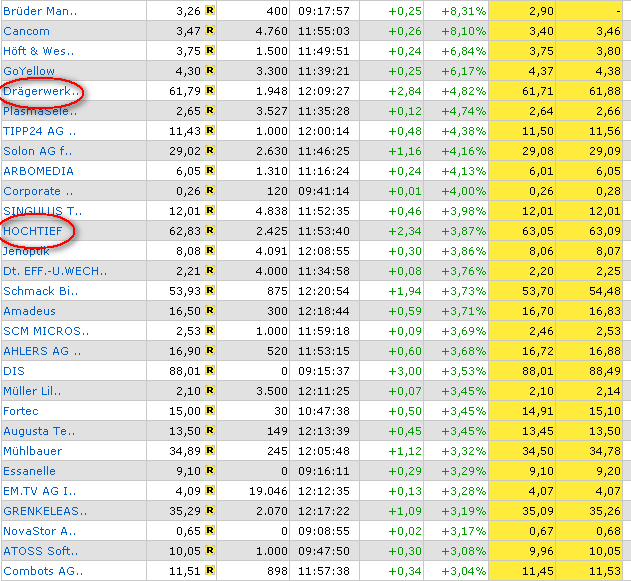The height and width of the screenshot is (581, 631).
Task: Open the ARBOMEDIA stock link
Action: point(38,171)
